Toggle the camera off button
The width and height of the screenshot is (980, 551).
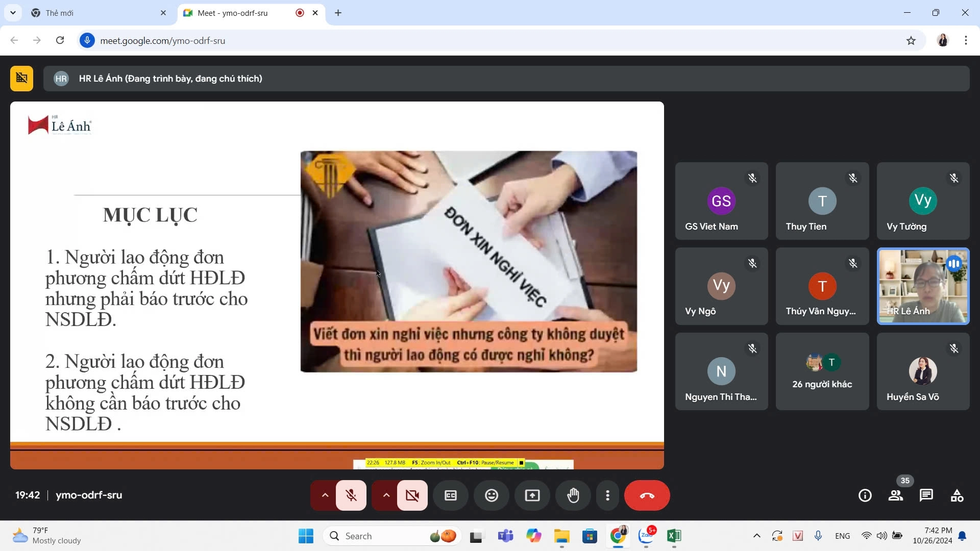(x=412, y=495)
